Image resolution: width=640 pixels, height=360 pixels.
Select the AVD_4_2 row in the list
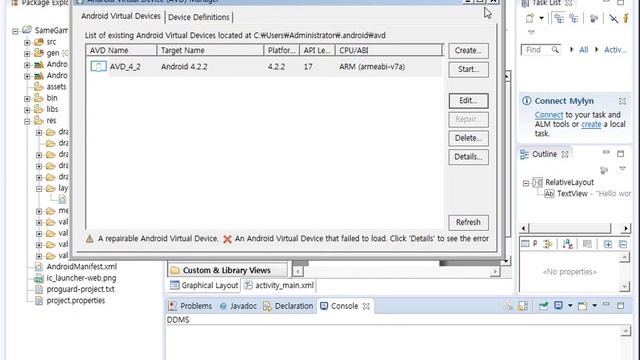[264, 67]
